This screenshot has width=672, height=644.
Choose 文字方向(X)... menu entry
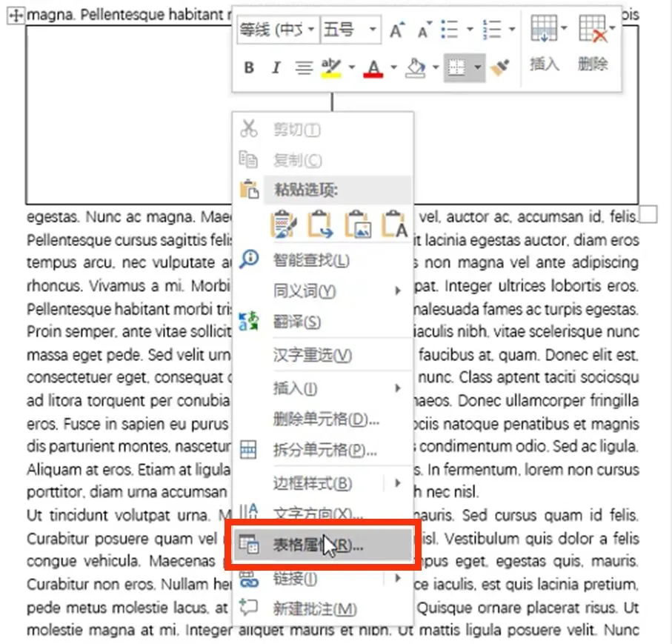click(x=319, y=513)
